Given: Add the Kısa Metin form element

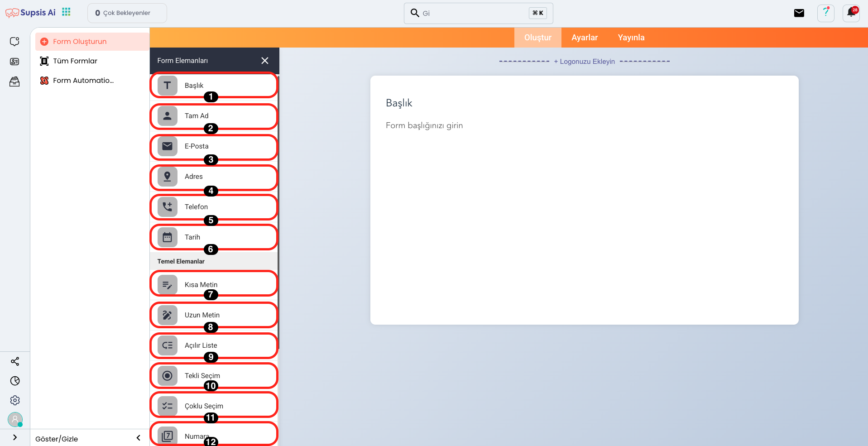Looking at the screenshot, I should tap(214, 285).
